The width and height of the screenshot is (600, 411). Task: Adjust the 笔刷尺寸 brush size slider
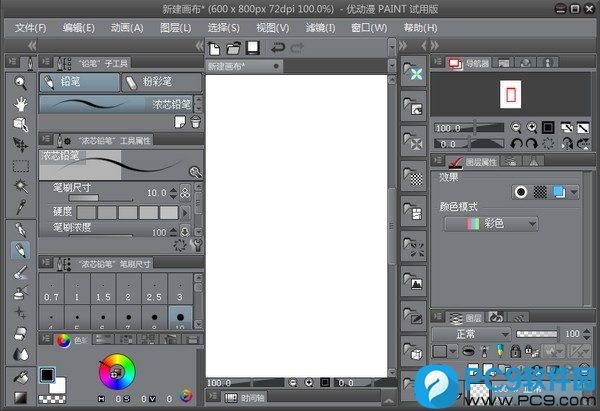tap(101, 198)
